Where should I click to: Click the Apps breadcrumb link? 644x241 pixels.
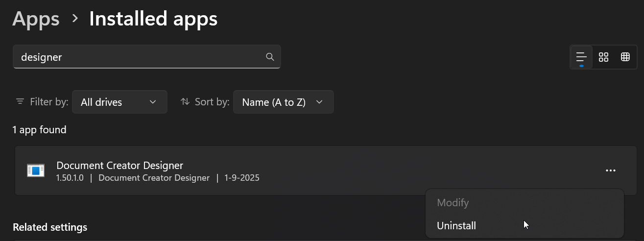(x=36, y=19)
